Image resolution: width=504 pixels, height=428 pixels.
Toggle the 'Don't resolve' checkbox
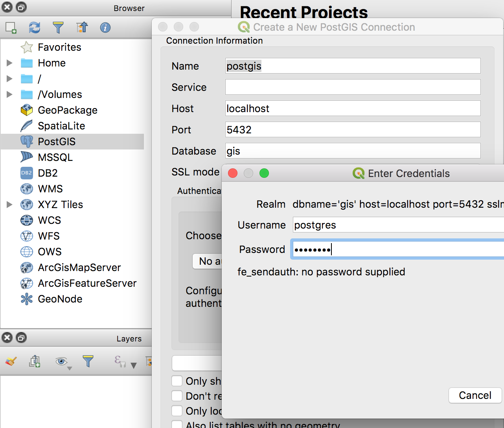click(x=177, y=396)
